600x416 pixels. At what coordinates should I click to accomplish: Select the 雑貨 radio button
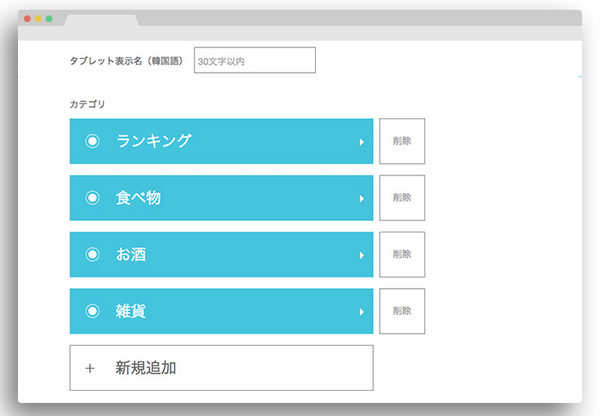92,311
